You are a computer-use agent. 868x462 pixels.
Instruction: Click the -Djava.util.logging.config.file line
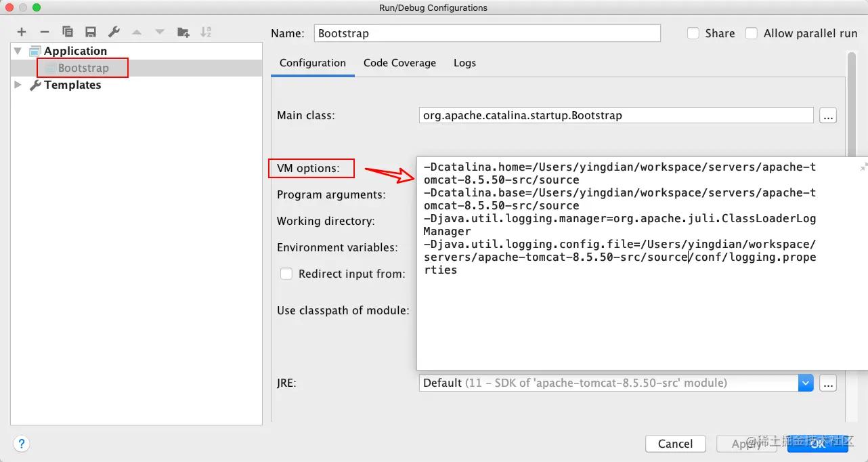[x=620, y=257]
